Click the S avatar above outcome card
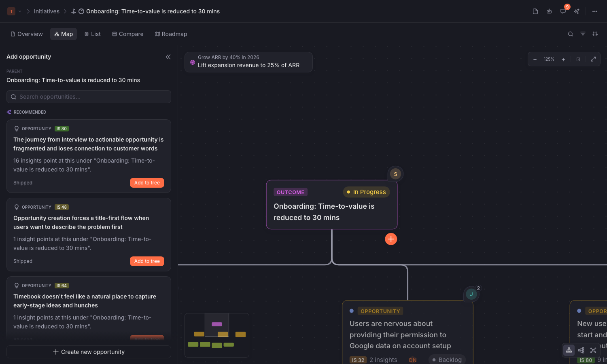 click(395, 174)
